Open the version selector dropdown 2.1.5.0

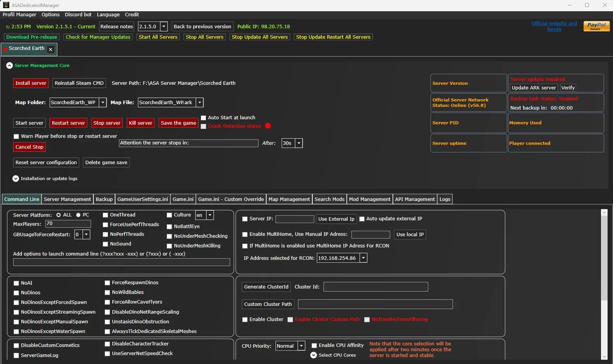tap(164, 26)
